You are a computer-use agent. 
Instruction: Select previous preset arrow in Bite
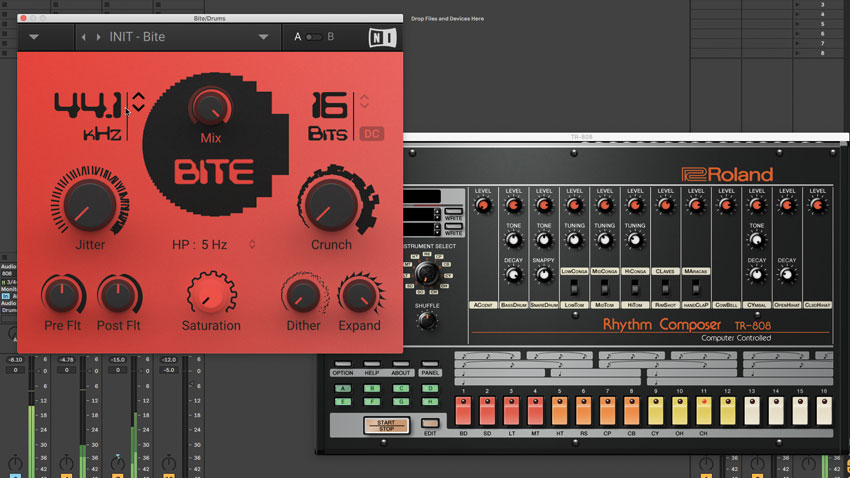click(83, 37)
